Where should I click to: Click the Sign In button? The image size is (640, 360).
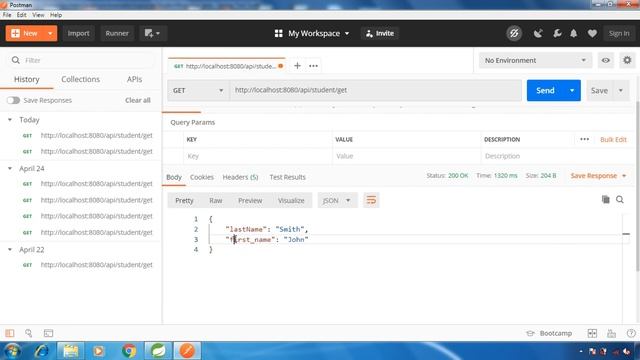tap(619, 33)
